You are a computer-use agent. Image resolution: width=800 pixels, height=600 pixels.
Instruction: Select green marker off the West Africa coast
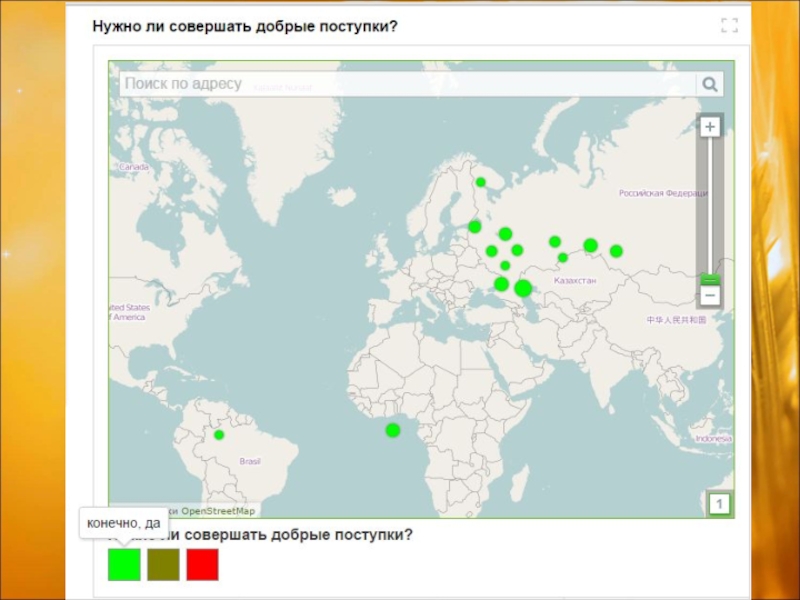coord(393,430)
